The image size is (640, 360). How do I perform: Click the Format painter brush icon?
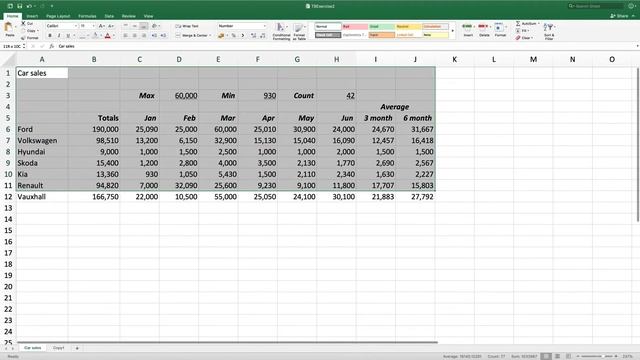point(24,38)
